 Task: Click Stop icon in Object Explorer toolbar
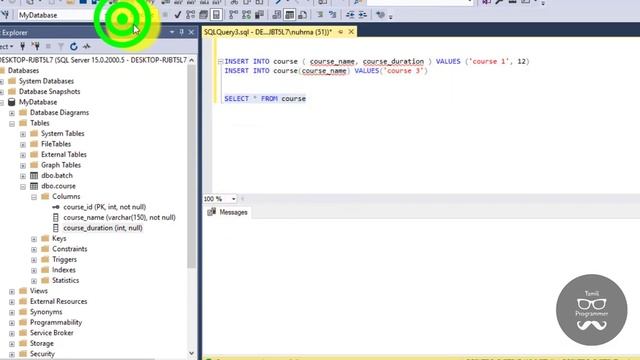point(48,46)
